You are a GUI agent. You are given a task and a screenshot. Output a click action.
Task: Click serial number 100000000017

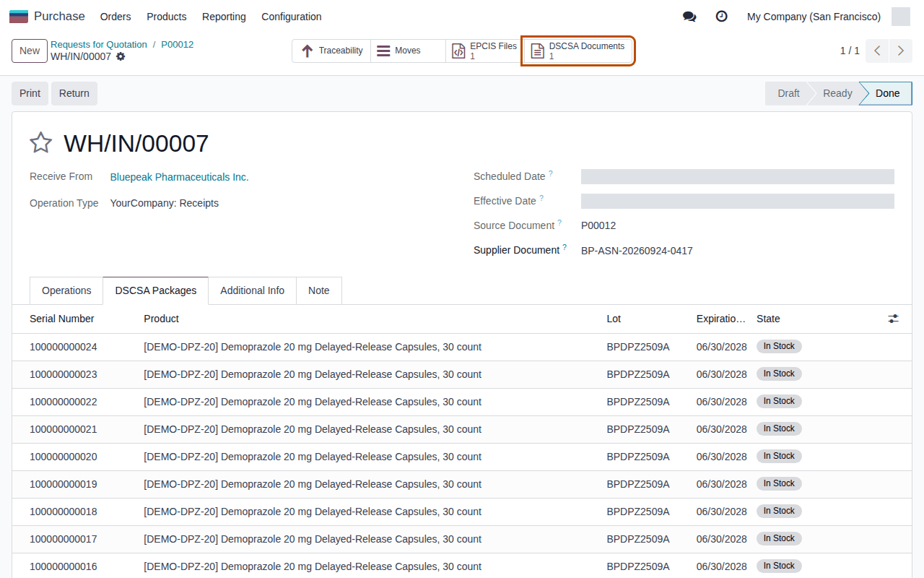click(64, 539)
